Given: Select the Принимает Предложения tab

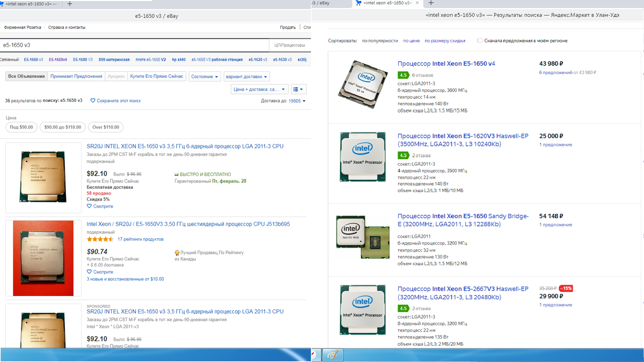Looking at the screenshot, I should 76,77.
